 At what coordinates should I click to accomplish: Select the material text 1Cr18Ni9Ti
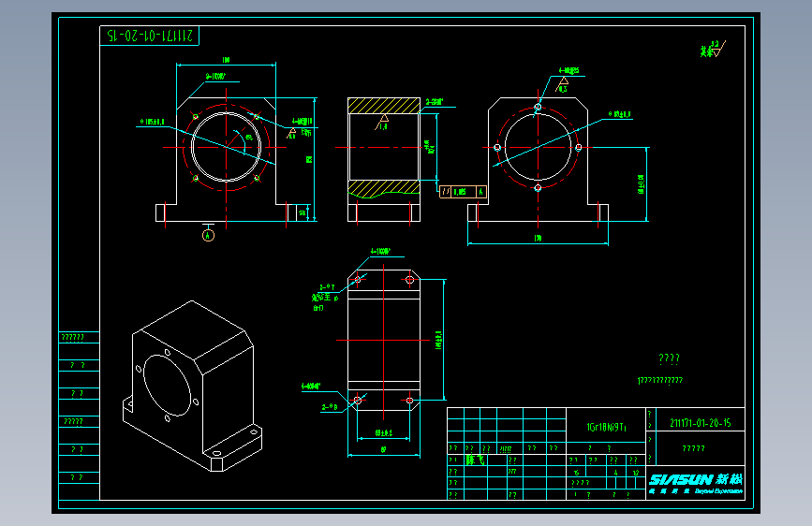pos(606,427)
